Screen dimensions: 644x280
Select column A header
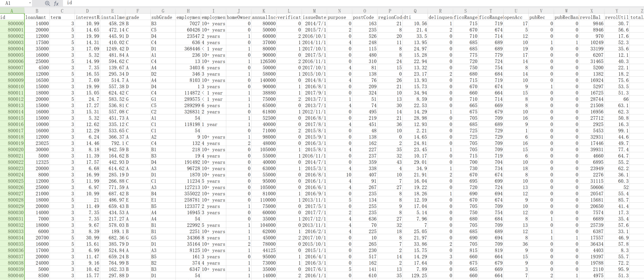(x=12, y=11)
